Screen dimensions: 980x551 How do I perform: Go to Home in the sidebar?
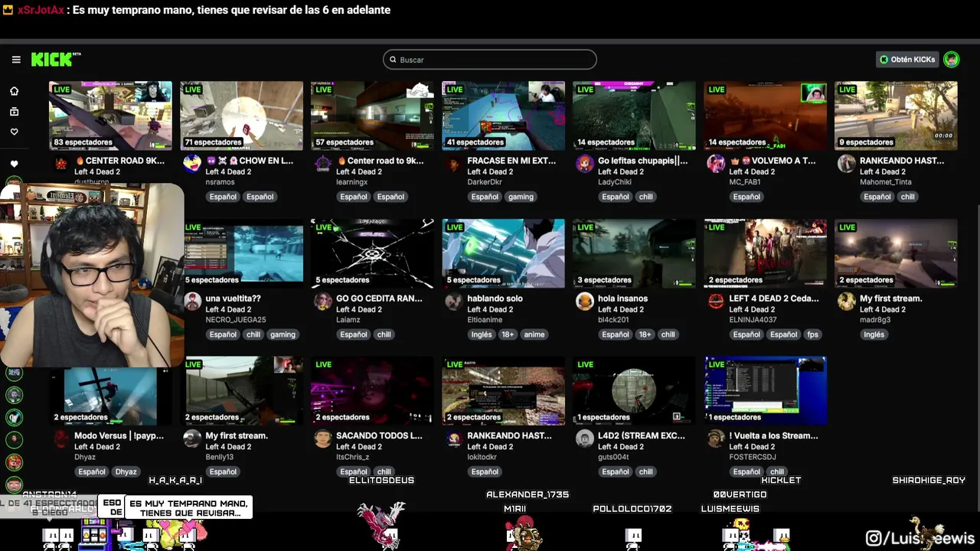click(x=14, y=91)
